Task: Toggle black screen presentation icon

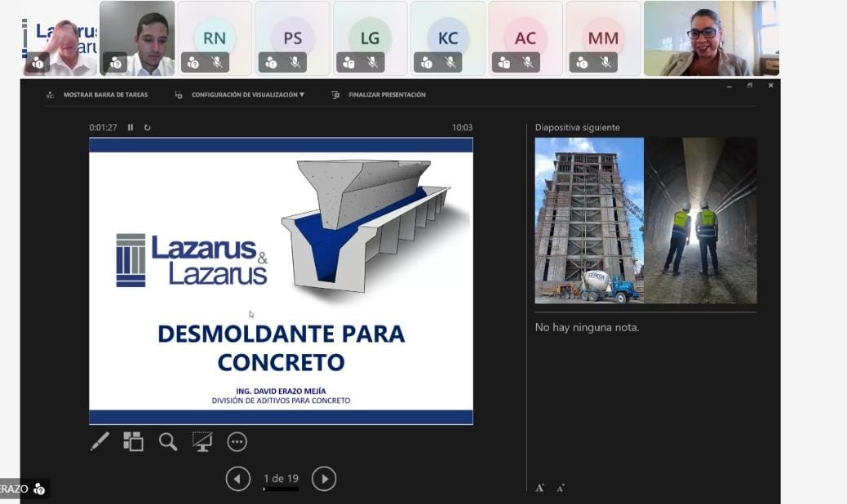Action: [202, 442]
